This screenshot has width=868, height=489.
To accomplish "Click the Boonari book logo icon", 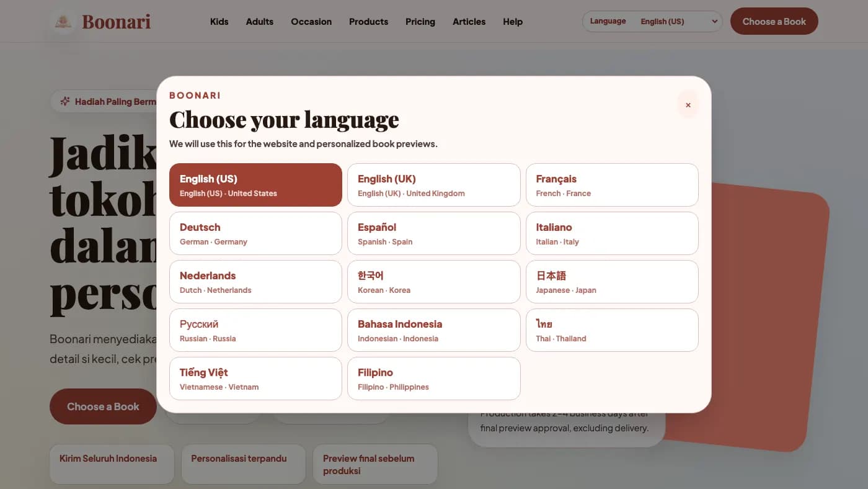I will pyautogui.click(x=63, y=22).
